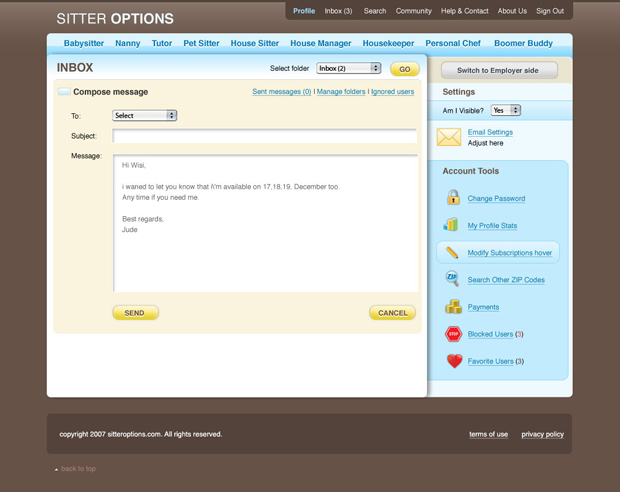
Task: Click into the Subject input field
Action: pyautogui.click(x=264, y=136)
